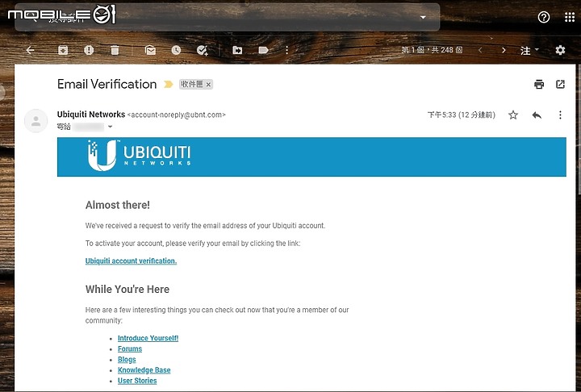Image resolution: width=581 pixels, height=392 pixels.
Task: Go to the newer message arrow
Action: (x=480, y=50)
